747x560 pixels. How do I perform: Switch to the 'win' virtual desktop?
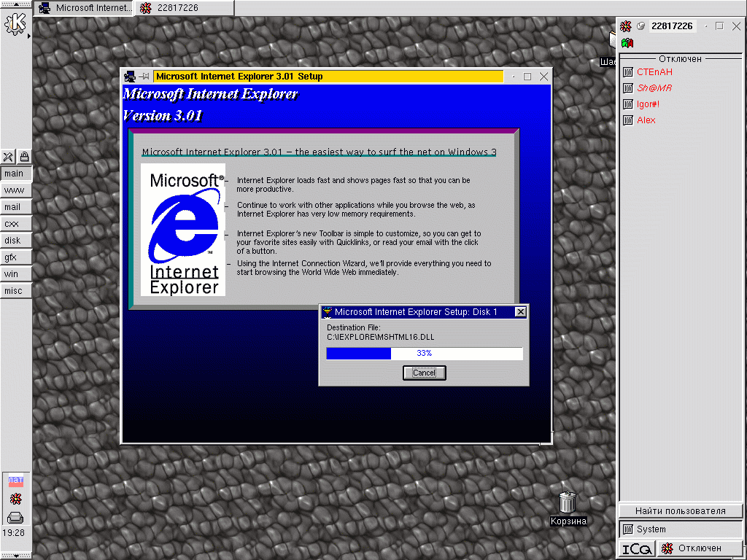click(16, 274)
